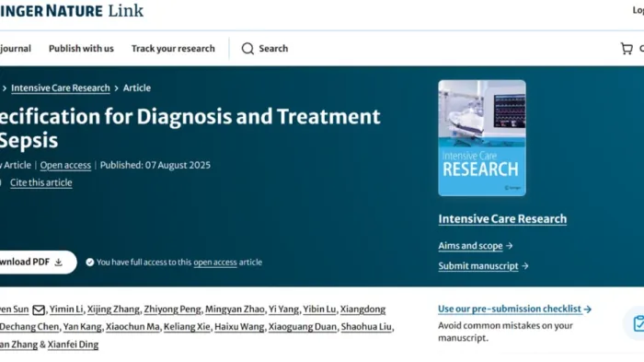Open the Aims and scope link

tap(470, 246)
